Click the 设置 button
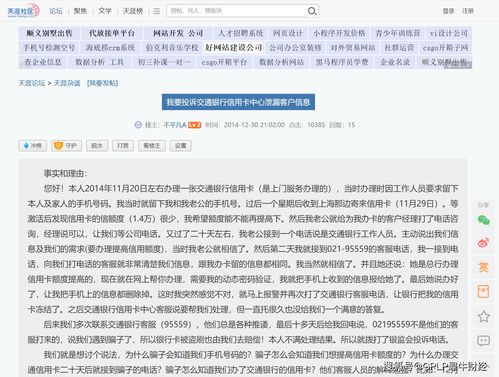Screen dimensions: 499x377 click(181, 146)
